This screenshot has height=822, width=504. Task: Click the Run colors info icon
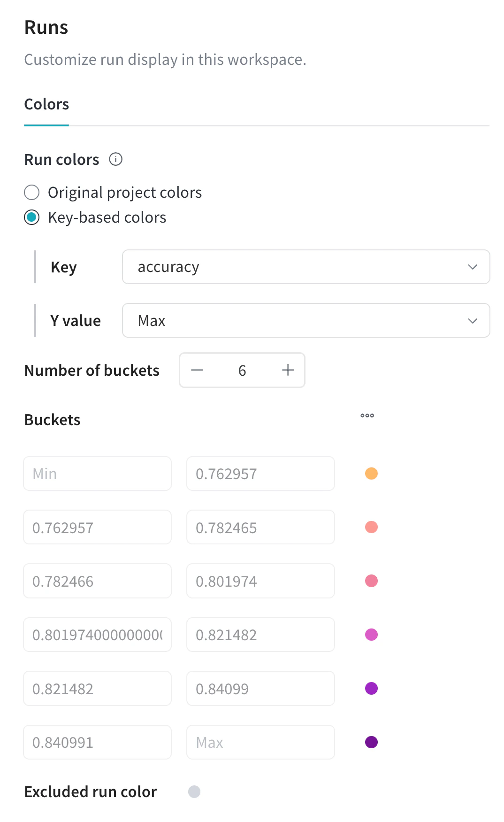pyautogui.click(x=115, y=159)
